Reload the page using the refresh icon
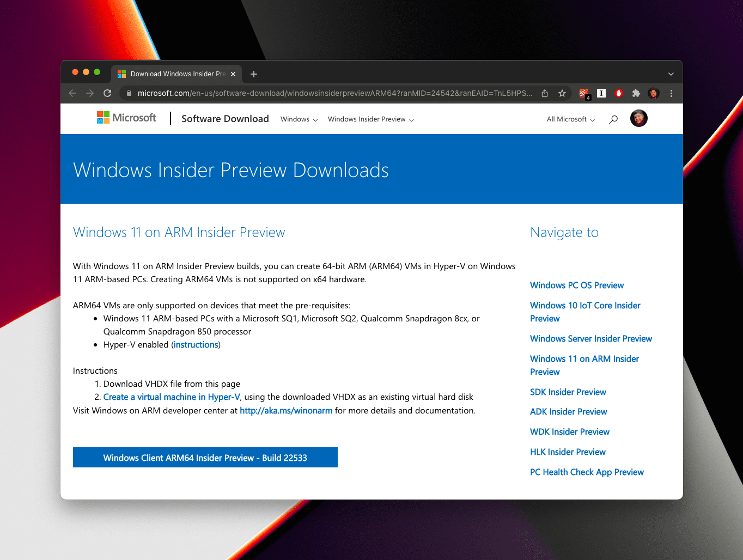Viewport: 743px width, 560px height. click(107, 93)
